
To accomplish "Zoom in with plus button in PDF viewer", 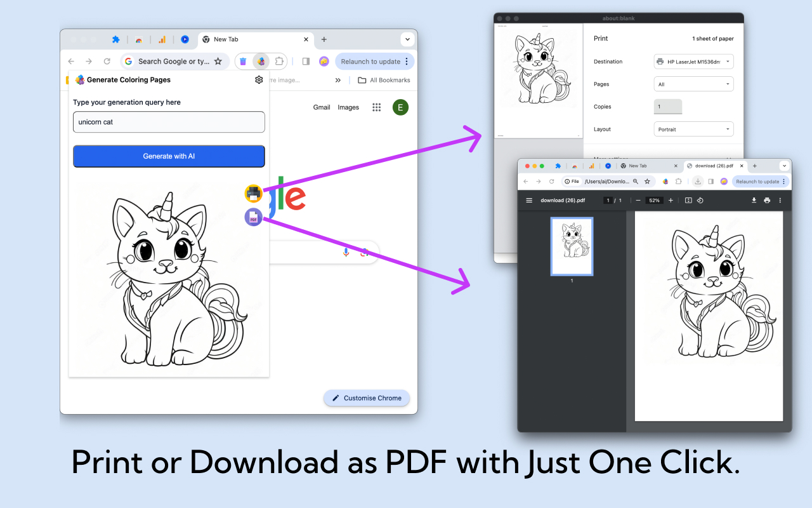I will click(x=671, y=200).
